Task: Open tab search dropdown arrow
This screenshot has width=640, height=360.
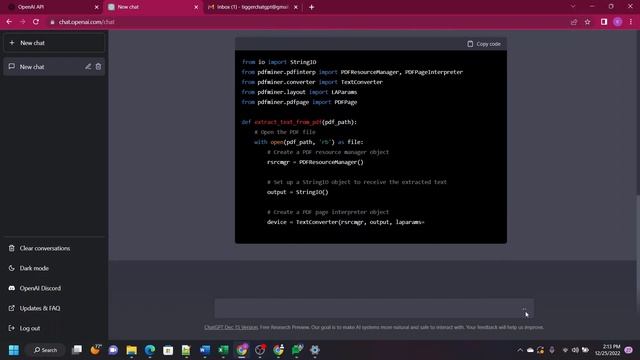Action: pyautogui.click(x=573, y=7)
